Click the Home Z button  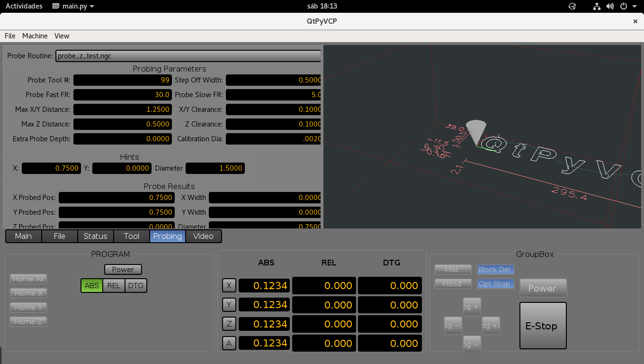tap(28, 322)
